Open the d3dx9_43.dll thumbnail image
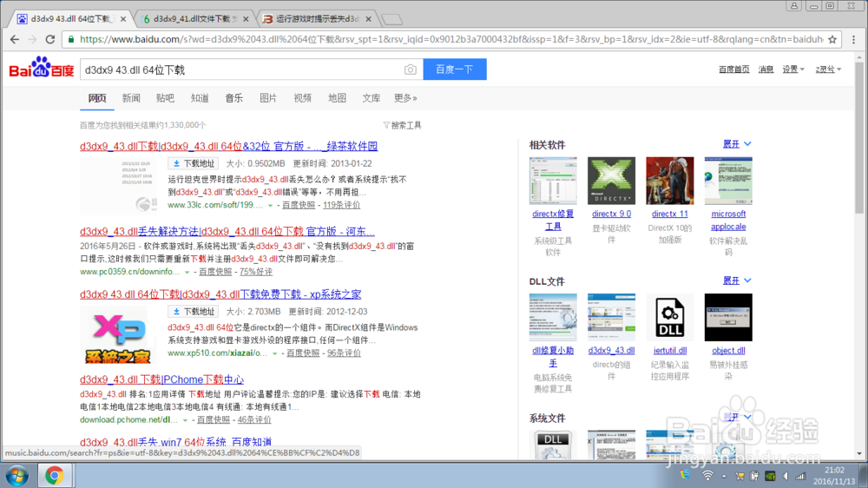 coord(611,318)
